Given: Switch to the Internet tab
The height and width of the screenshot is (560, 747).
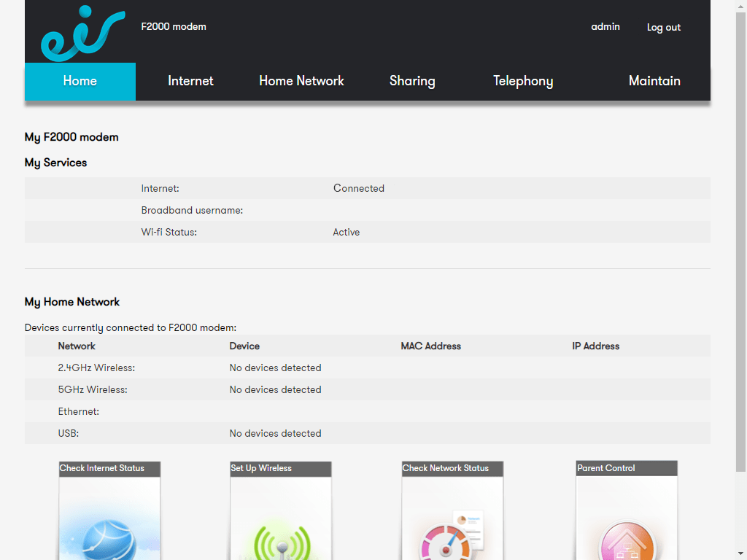Looking at the screenshot, I should click(x=190, y=81).
